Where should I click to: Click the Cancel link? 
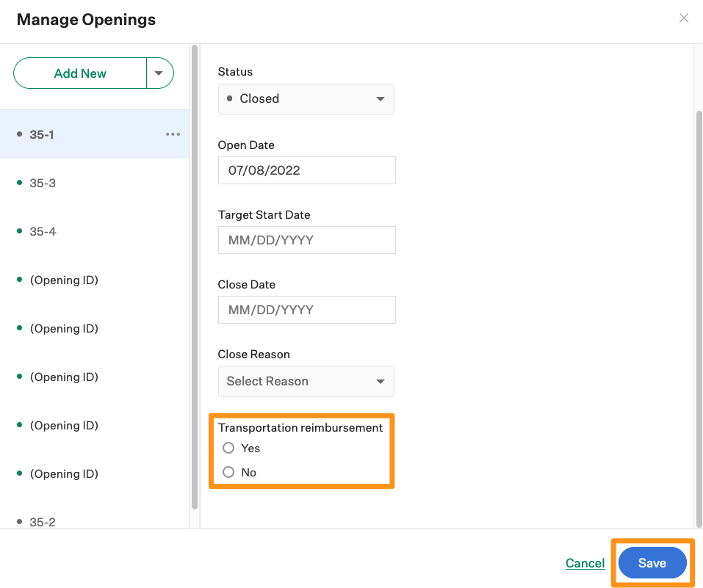(585, 562)
